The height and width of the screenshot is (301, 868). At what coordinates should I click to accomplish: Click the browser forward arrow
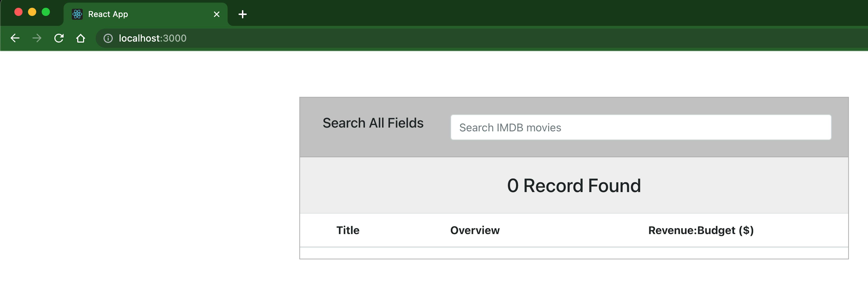click(x=37, y=38)
